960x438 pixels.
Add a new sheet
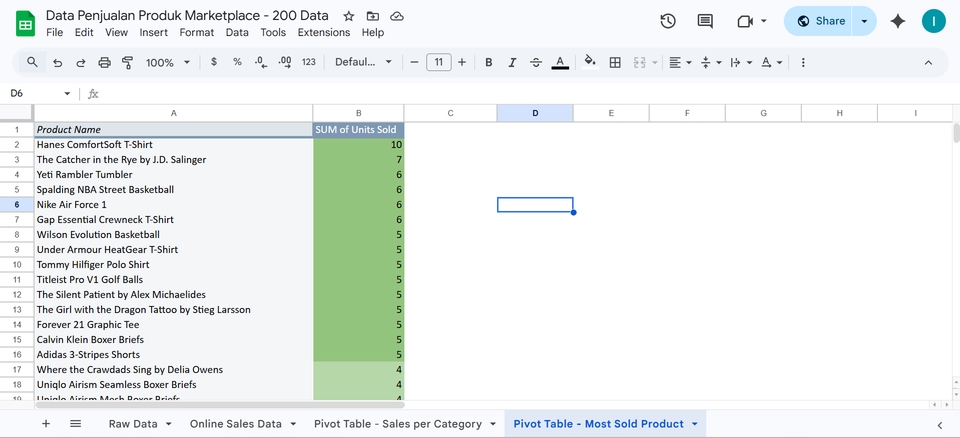(46, 424)
